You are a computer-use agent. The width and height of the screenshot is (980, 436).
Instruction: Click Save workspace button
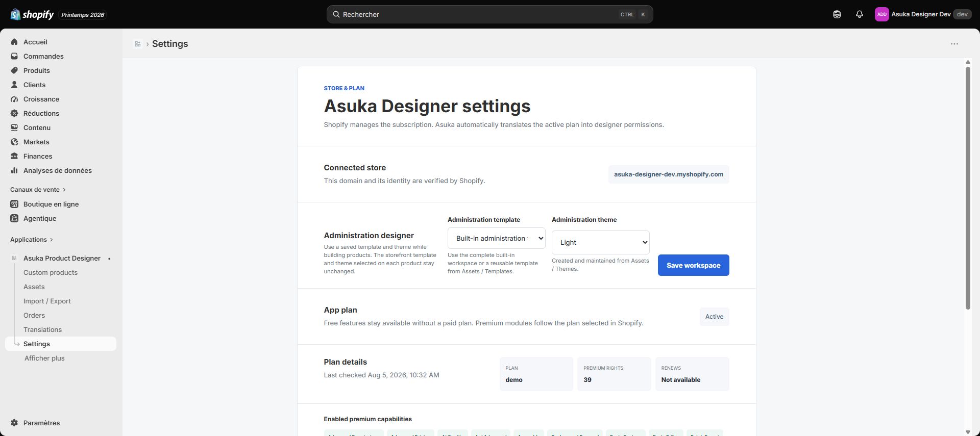coord(693,265)
